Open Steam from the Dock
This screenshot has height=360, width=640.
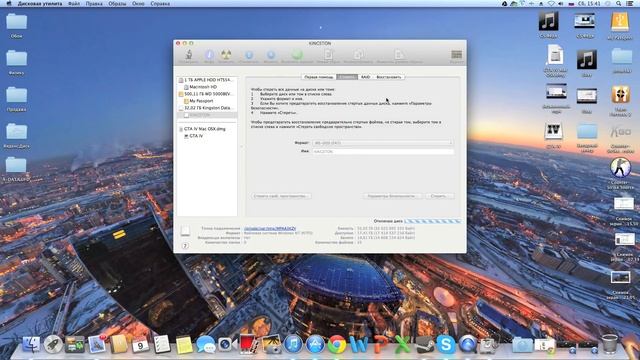pyautogui.click(x=424, y=344)
